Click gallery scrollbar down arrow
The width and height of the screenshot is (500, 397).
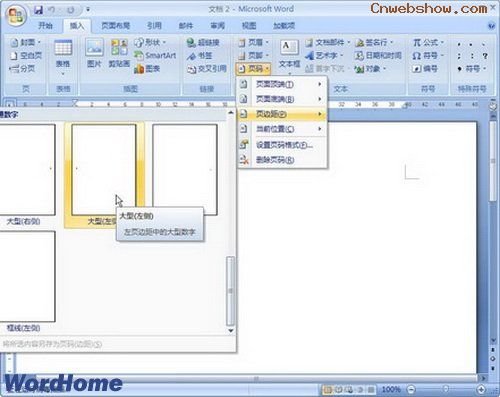230,331
